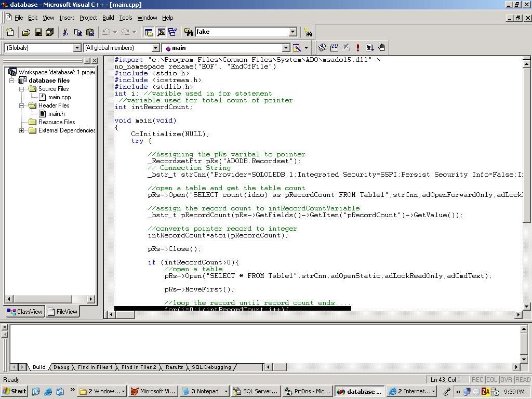Collapse the Source Files folder
The image size is (532, 399).
point(21,89)
